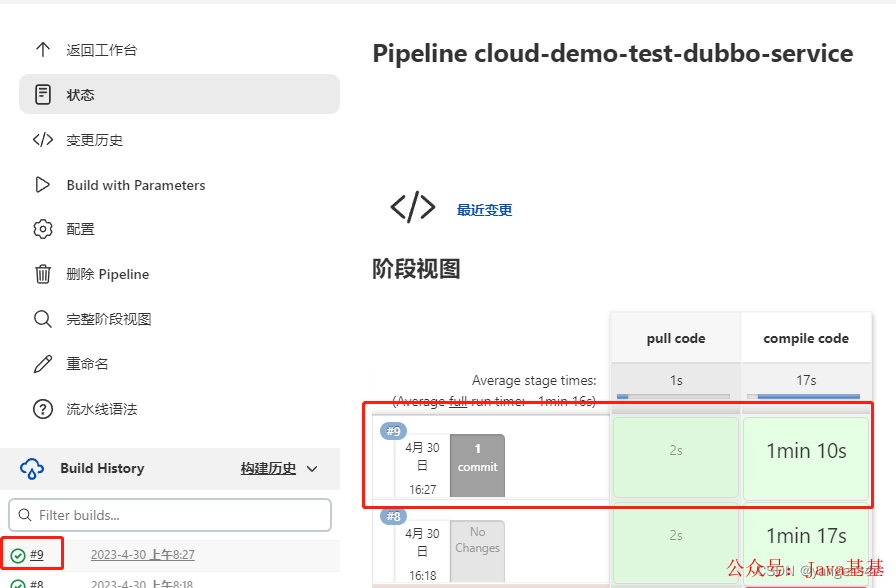The image size is (896, 588).
Task: Open the 构建历史 trend dropdown
Action: 268,469
